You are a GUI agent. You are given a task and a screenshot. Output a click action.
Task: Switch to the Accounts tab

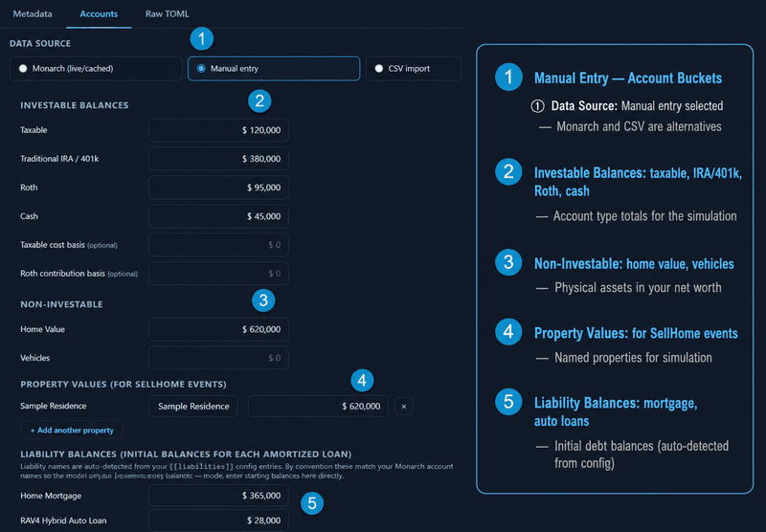(x=99, y=13)
